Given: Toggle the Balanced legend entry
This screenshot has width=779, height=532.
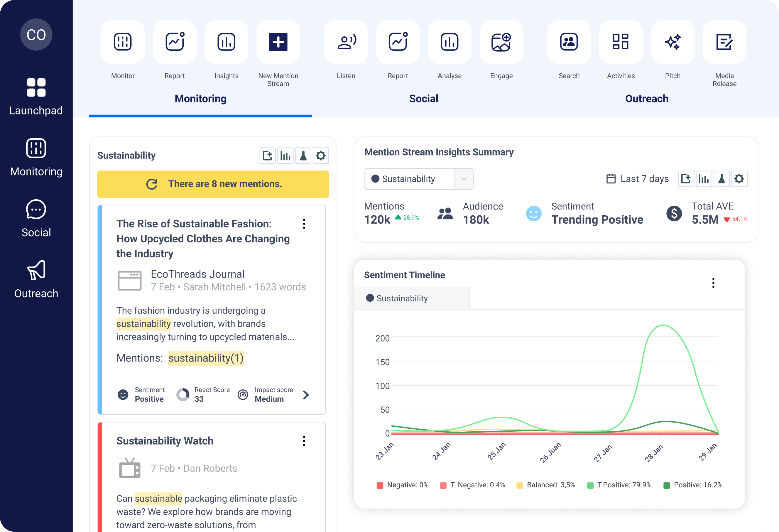Looking at the screenshot, I should coord(546,485).
